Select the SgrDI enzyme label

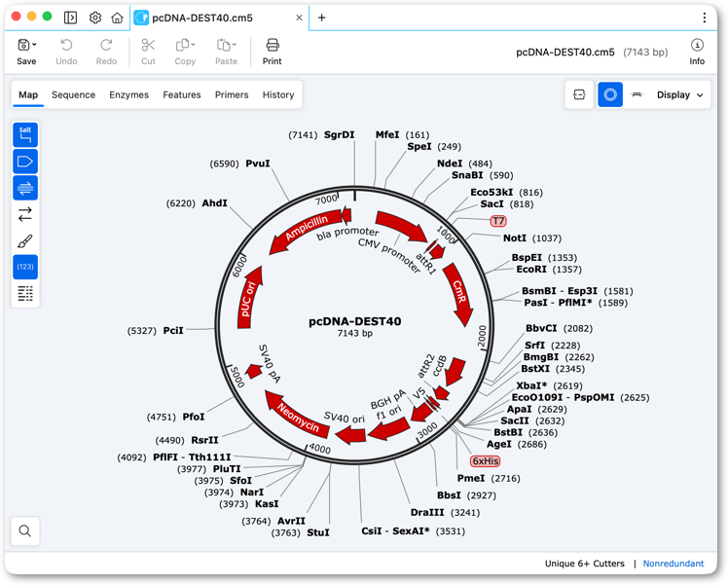point(340,134)
